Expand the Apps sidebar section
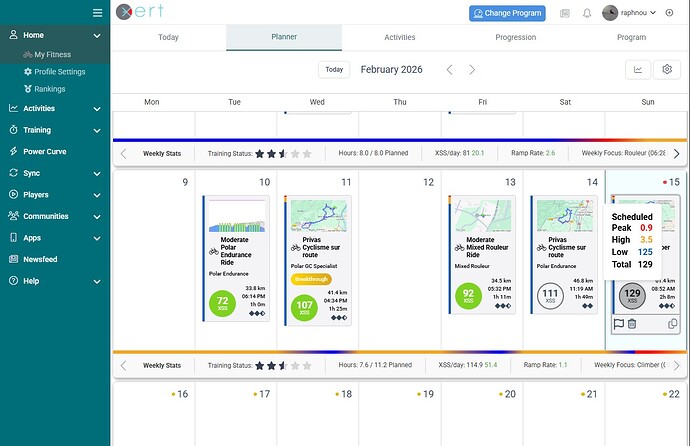 (x=97, y=238)
